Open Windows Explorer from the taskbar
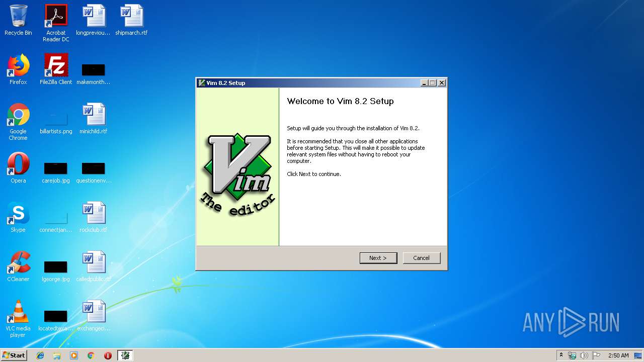The height and width of the screenshot is (362, 644). 57,355
